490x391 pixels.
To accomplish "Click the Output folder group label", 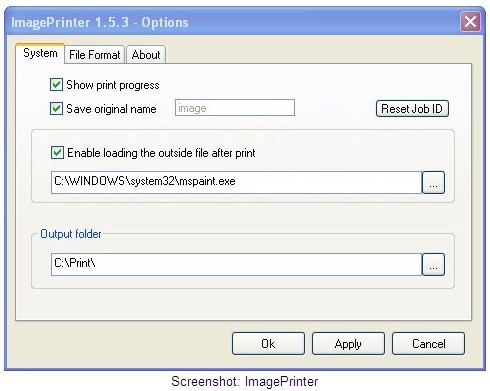I will click(x=71, y=234).
